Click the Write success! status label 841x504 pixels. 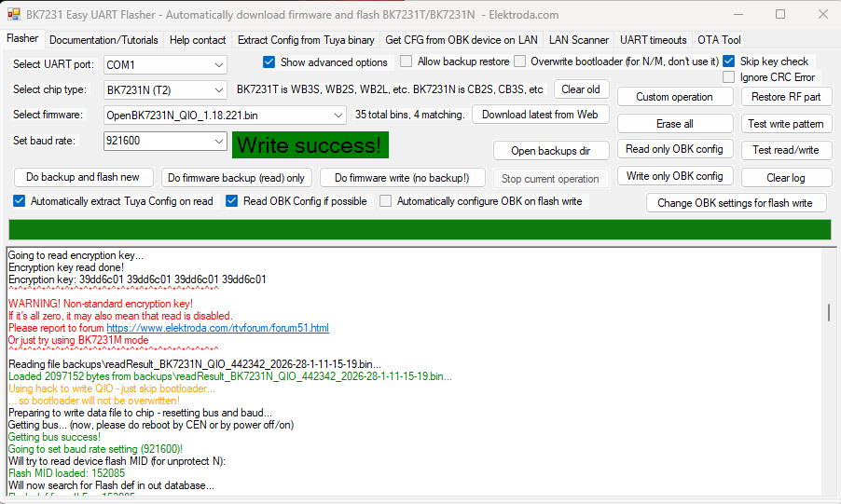point(310,145)
